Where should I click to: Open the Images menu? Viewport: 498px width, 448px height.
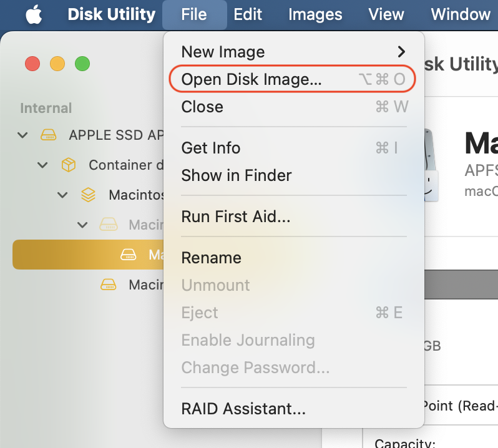coord(315,14)
